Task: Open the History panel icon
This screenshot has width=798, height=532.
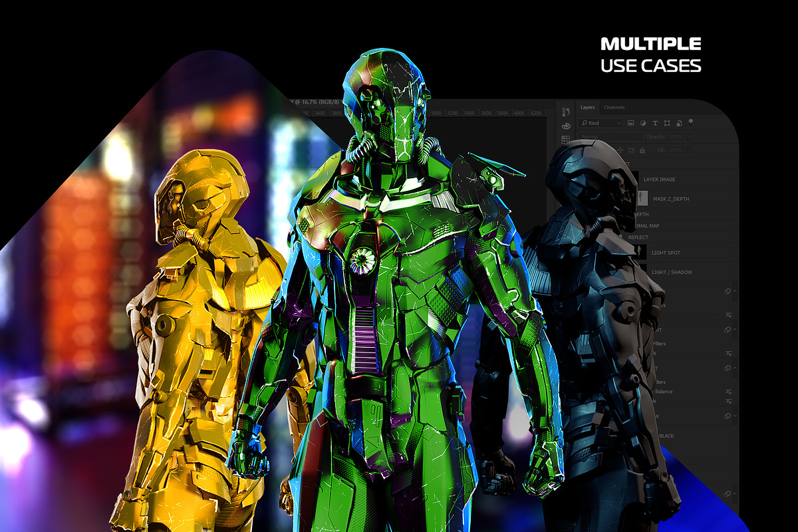Action: click(566, 112)
